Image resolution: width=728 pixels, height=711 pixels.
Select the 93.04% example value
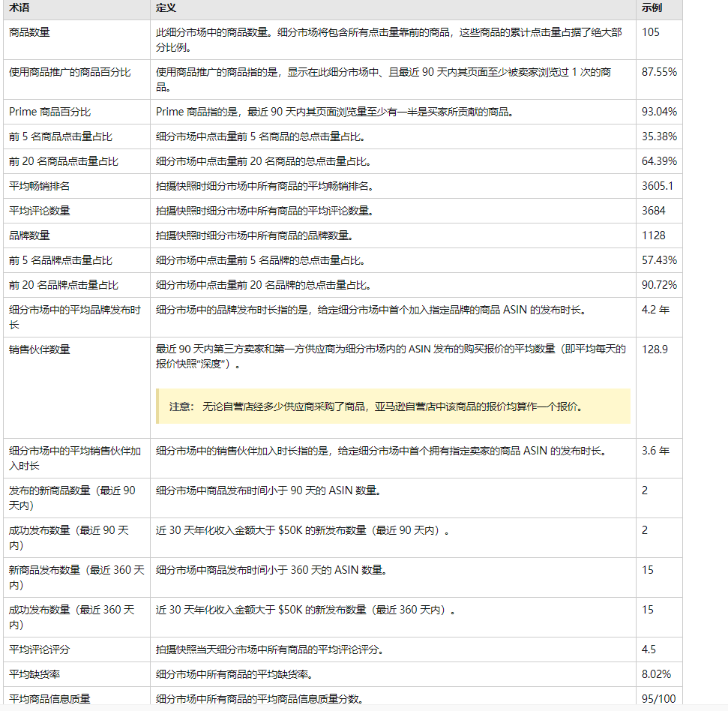point(657,109)
